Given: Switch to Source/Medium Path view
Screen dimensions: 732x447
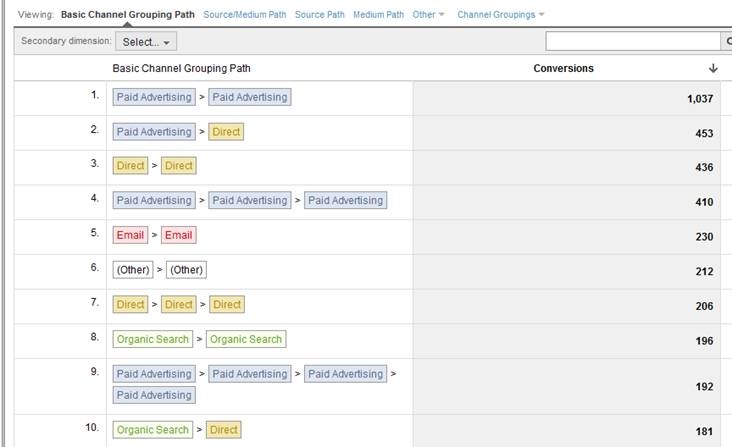Looking at the screenshot, I should [x=245, y=15].
